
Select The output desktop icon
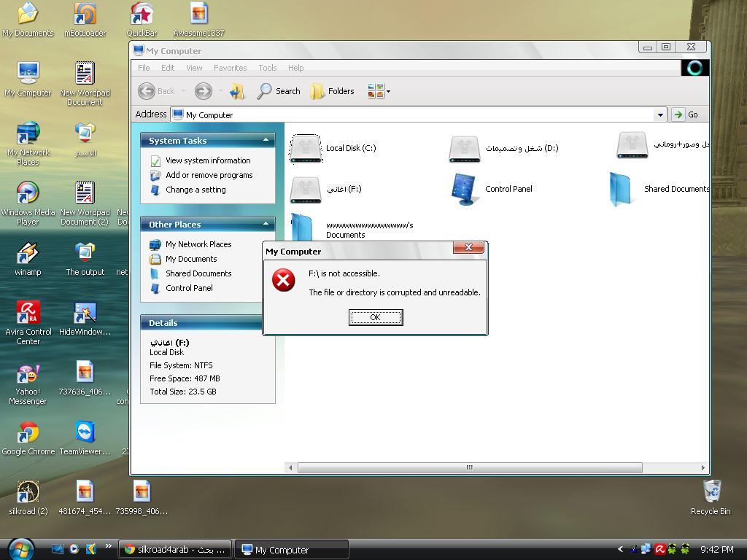(85, 259)
